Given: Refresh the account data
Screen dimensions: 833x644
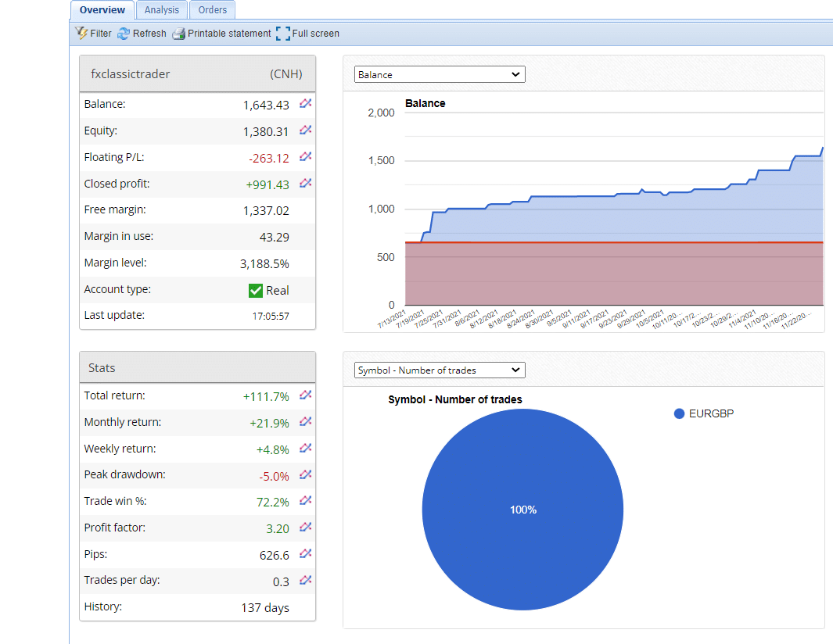Looking at the screenshot, I should 142,34.
